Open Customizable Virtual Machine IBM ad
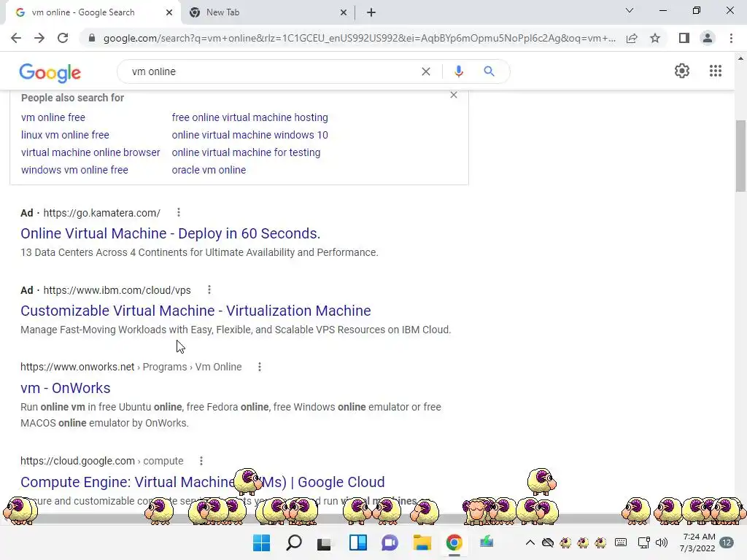The width and height of the screenshot is (747, 560). (196, 311)
